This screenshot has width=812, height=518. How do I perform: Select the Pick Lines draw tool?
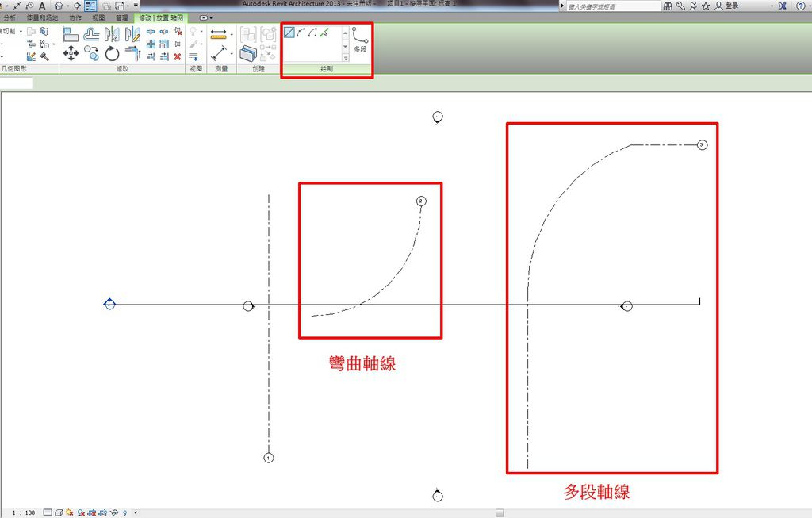point(324,32)
